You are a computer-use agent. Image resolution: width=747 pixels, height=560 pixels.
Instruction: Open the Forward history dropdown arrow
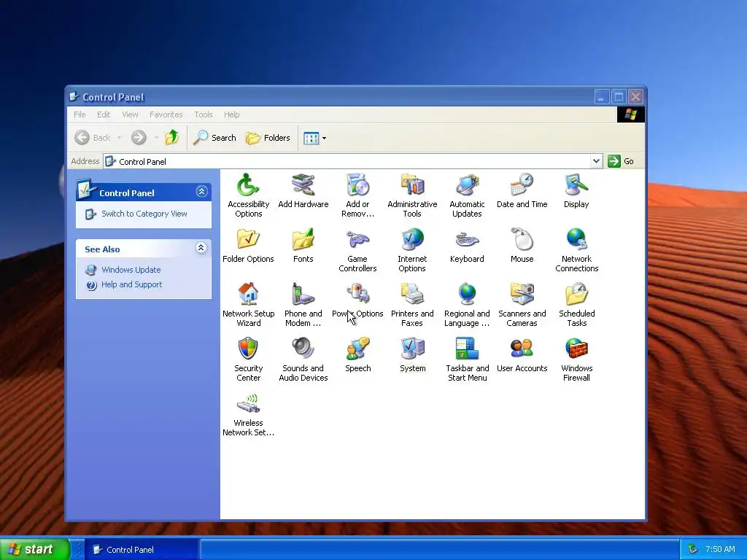[156, 138]
